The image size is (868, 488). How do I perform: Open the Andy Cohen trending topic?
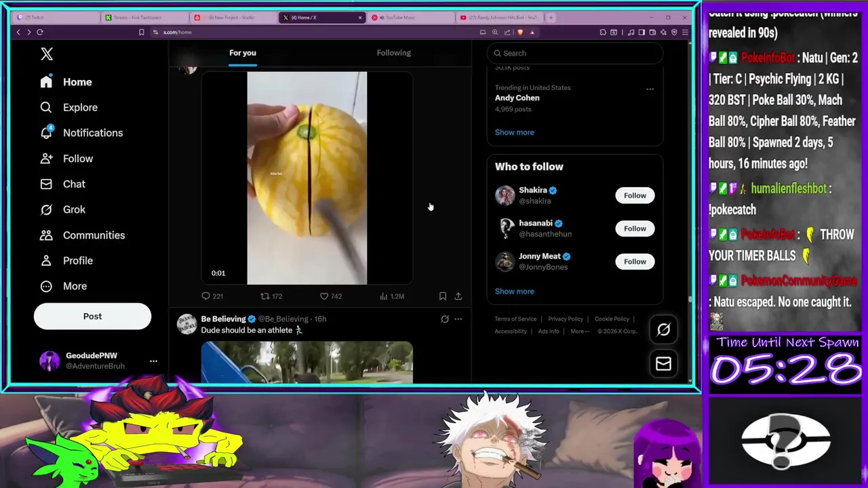[517, 98]
